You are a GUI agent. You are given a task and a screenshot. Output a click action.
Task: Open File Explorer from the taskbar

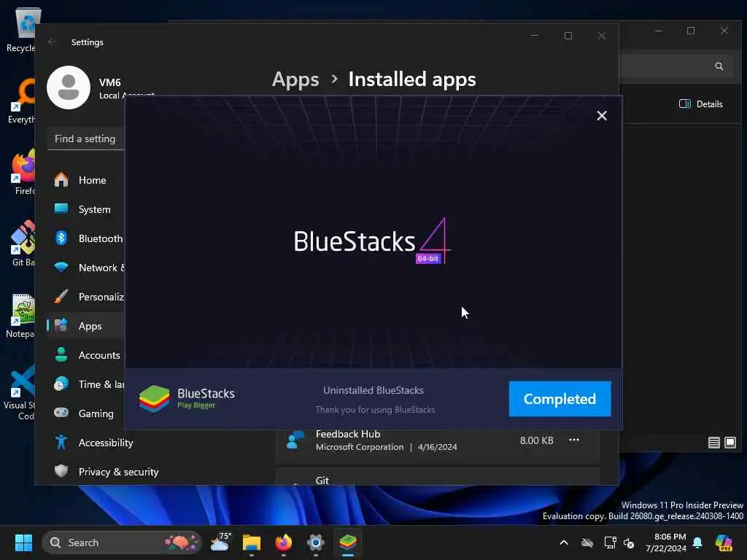[252, 542]
